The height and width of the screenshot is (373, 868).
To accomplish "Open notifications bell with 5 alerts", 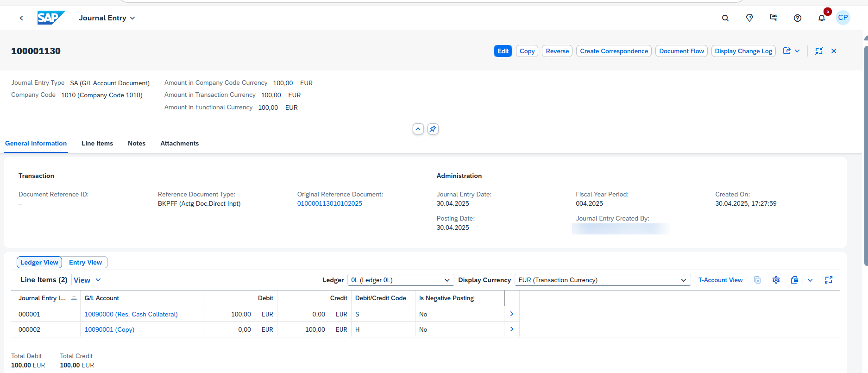I will coord(822,18).
